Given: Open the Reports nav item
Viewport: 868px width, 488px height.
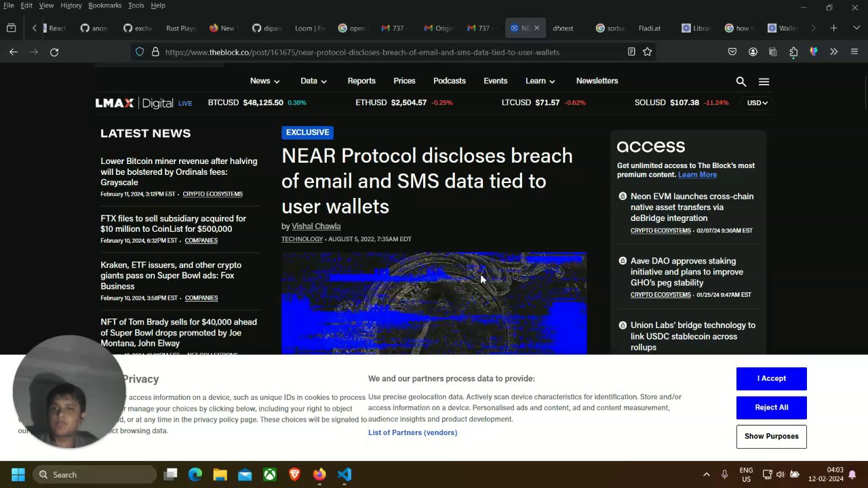Looking at the screenshot, I should (x=361, y=81).
